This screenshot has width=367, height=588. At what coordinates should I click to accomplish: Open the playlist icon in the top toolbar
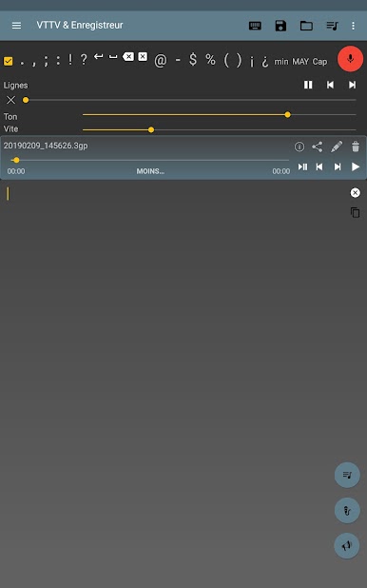coord(332,26)
